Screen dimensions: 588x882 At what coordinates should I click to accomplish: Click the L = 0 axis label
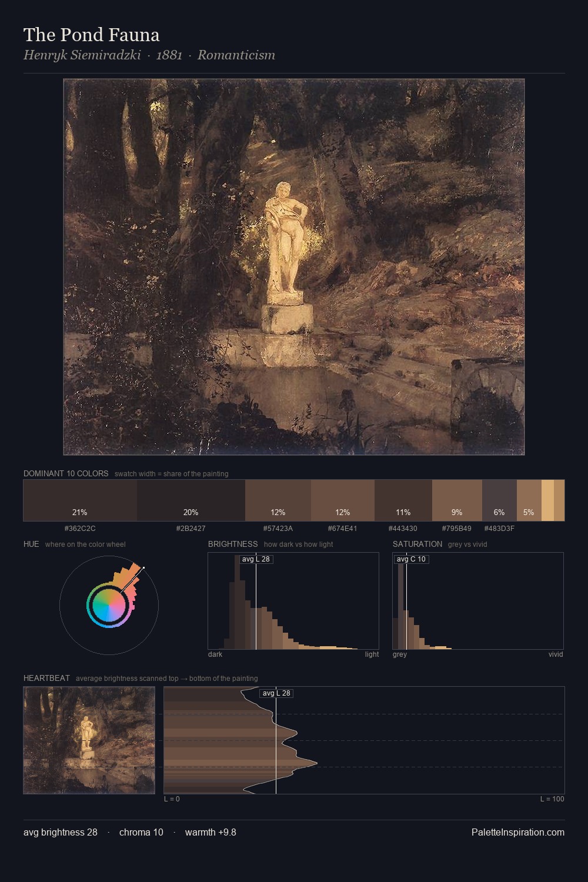[172, 799]
